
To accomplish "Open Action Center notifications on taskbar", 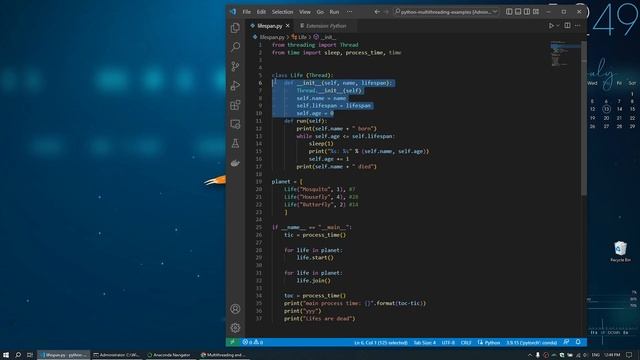I will tap(630, 355).
